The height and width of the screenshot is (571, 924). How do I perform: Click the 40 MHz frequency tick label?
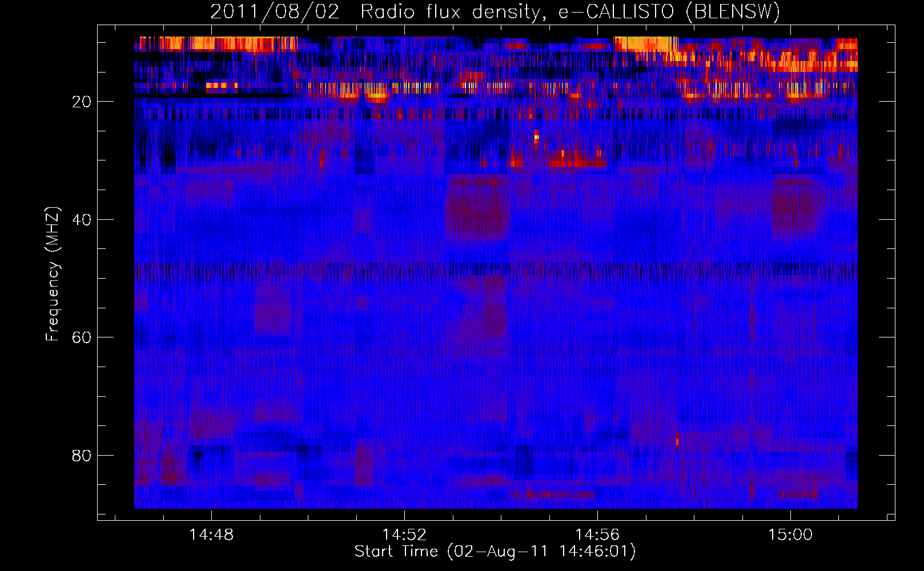point(82,220)
